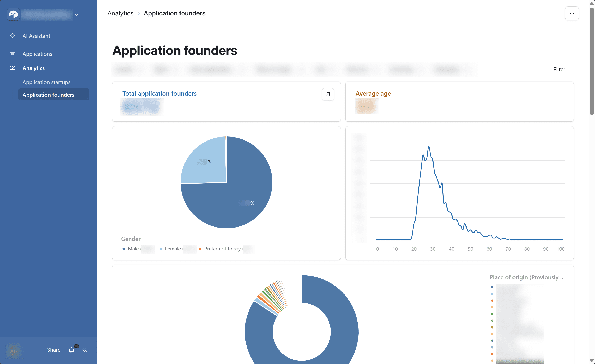This screenshot has width=595, height=364.
Task: Open notifications bell icon
Action: coord(71,350)
